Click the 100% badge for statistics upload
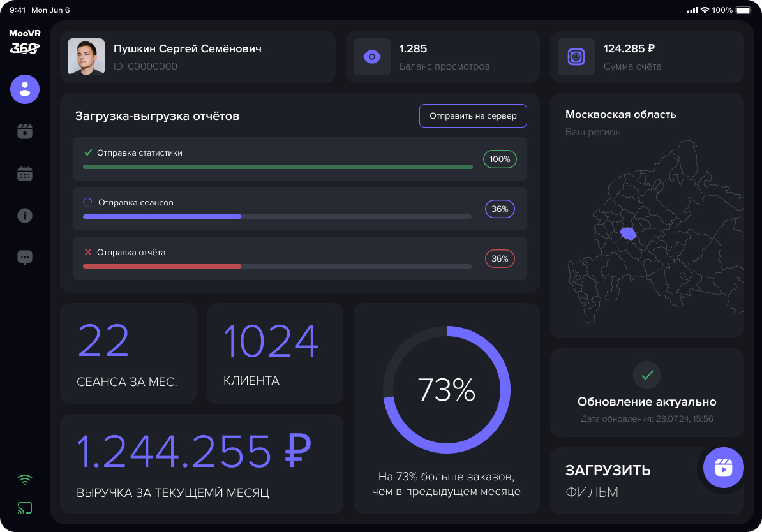 tap(500, 159)
